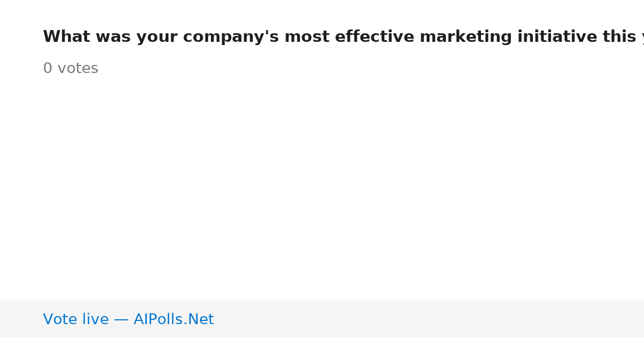Click the digit 0 in vote count

[x=47, y=69]
